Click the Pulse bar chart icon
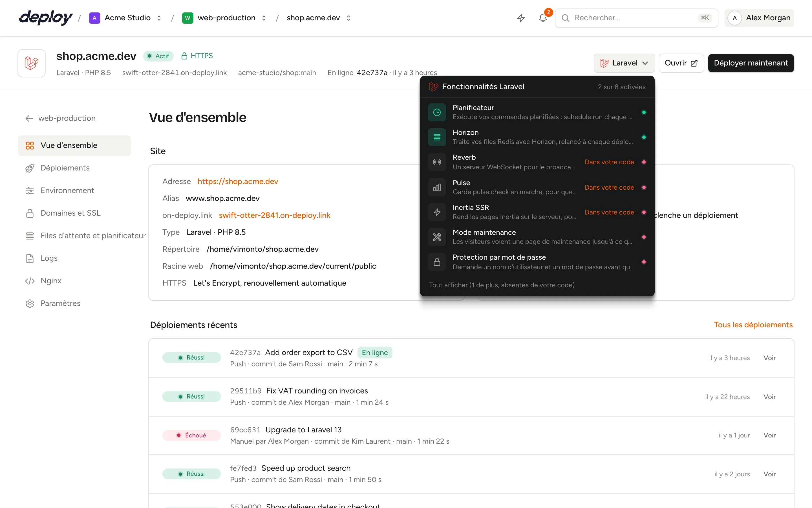This screenshot has width=812, height=508. point(437,187)
